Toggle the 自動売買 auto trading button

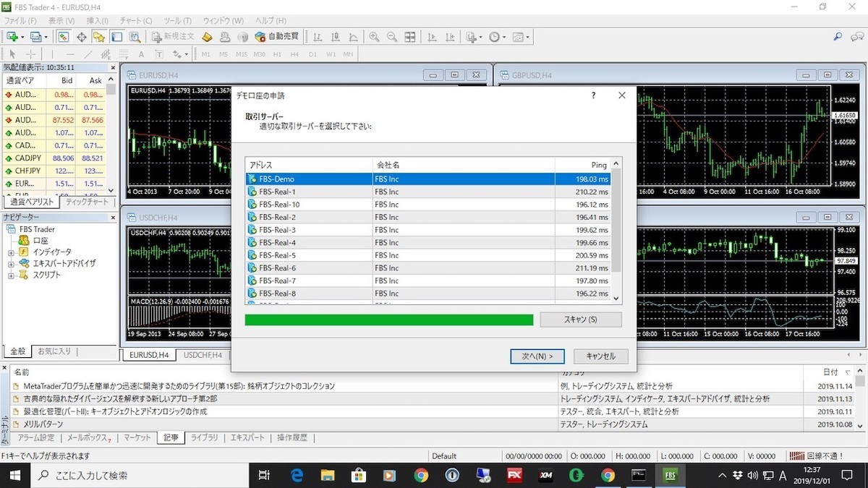(x=277, y=36)
